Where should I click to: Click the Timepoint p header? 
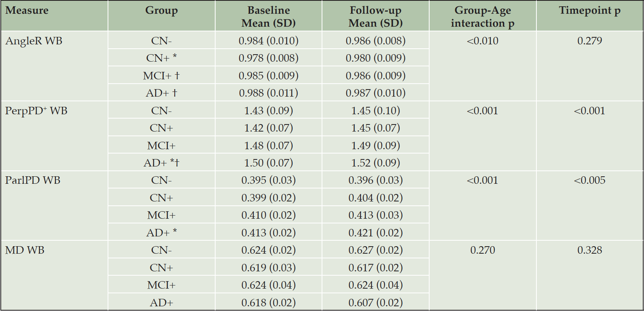click(590, 11)
